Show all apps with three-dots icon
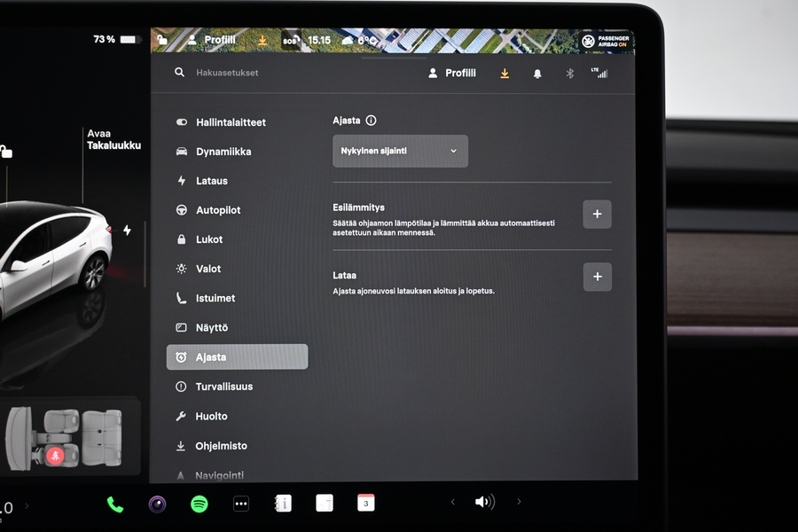 coord(241,504)
